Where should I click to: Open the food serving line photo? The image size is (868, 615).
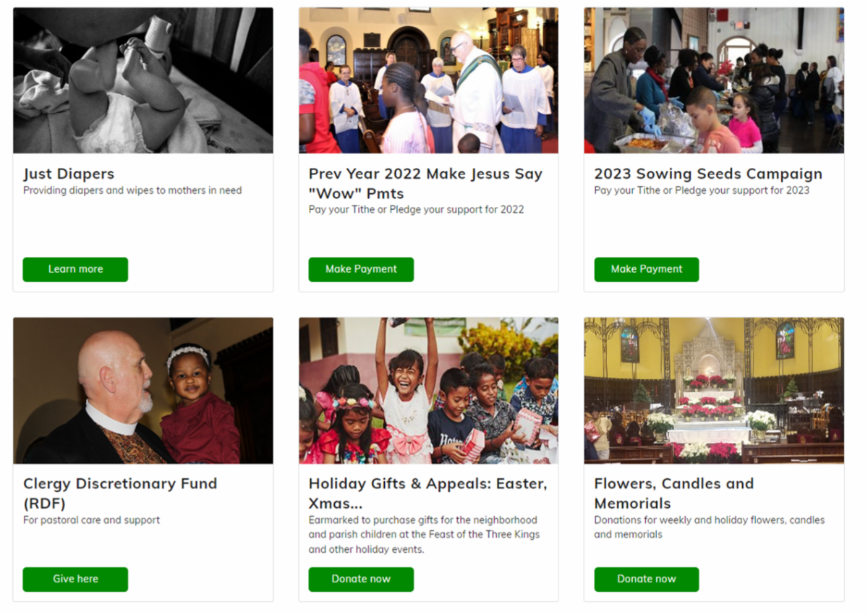click(714, 80)
